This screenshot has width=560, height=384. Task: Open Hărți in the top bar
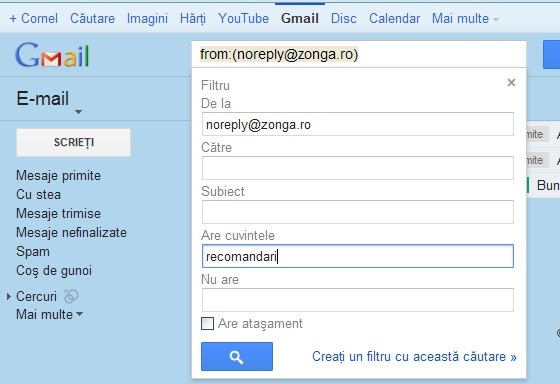193,18
